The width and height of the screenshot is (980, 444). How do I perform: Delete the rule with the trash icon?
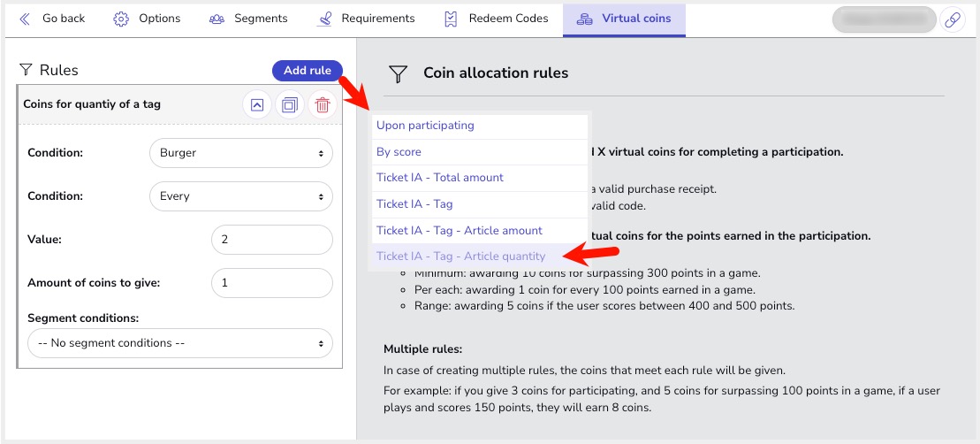click(x=323, y=105)
